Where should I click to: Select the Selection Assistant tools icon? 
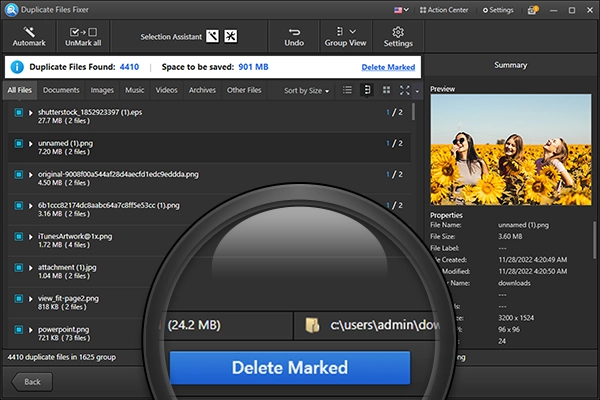pos(230,36)
